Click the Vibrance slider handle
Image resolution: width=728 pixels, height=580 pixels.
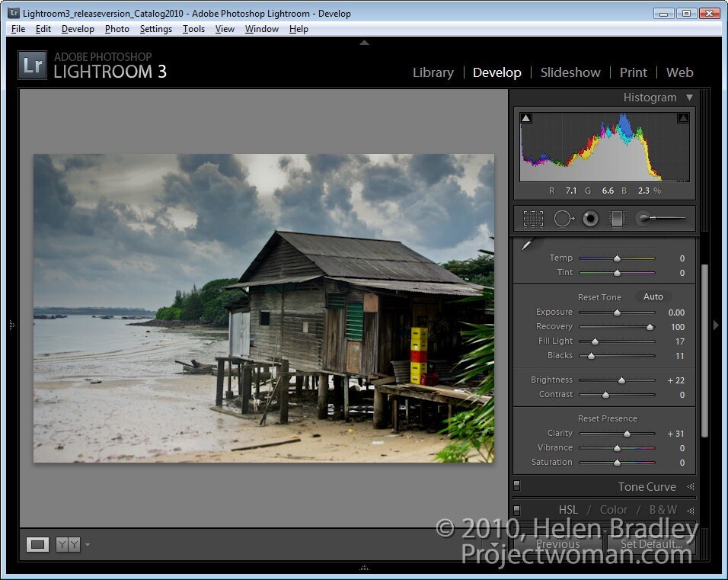(617, 448)
